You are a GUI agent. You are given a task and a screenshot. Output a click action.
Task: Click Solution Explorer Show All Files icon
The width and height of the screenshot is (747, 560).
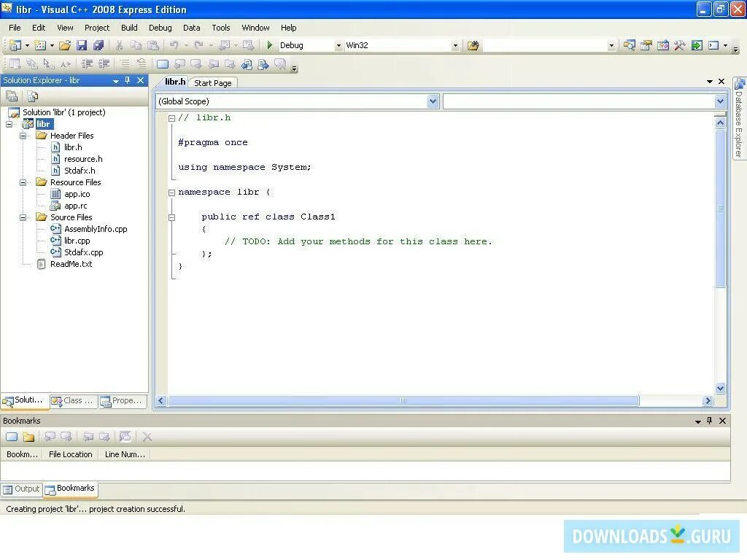32,97
